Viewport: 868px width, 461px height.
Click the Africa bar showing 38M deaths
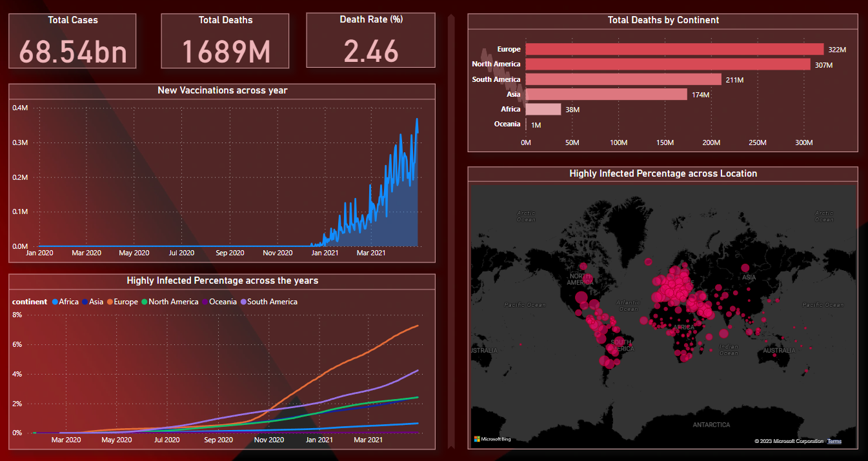(x=543, y=110)
